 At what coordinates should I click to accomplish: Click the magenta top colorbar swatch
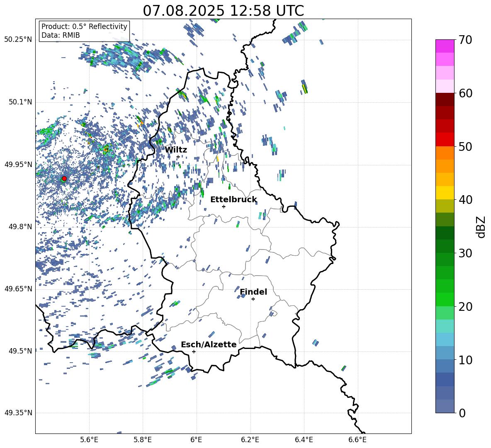[445, 46]
